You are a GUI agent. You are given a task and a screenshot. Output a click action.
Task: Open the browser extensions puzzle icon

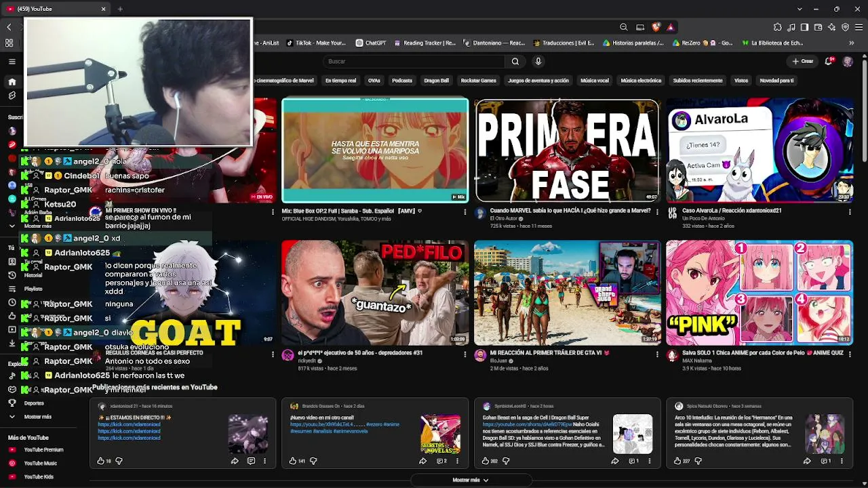pos(777,27)
